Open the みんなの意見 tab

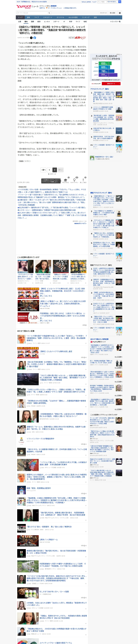(73, 17)
